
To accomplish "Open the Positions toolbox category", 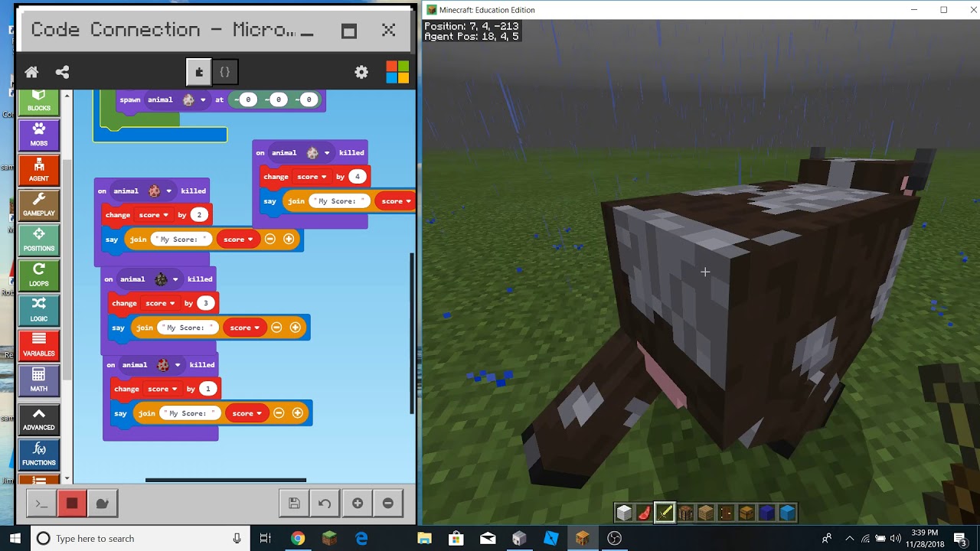I will coord(39,240).
